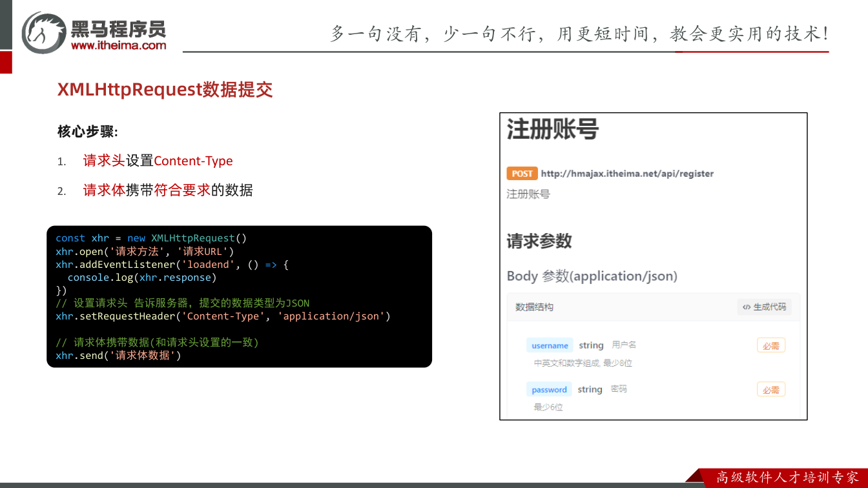
Task: Select the password parameter tag
Action: pos(549,389)
